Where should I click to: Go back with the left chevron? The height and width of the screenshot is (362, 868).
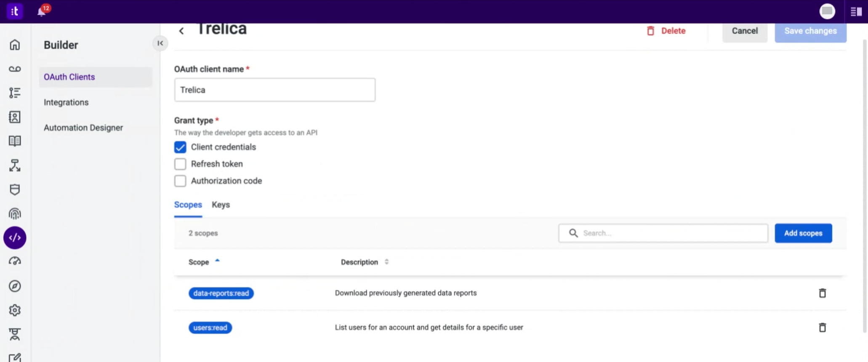[181, 31]
